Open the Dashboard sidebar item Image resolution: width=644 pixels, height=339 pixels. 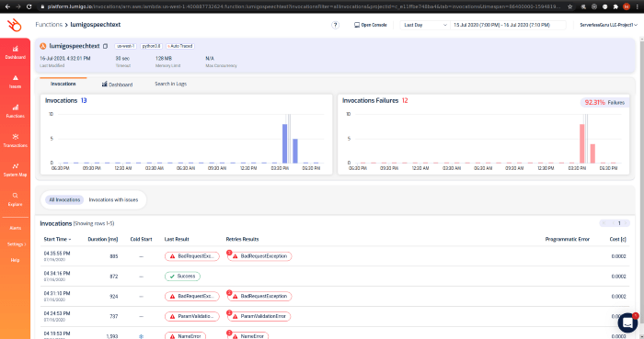click(x=16, y=53)
